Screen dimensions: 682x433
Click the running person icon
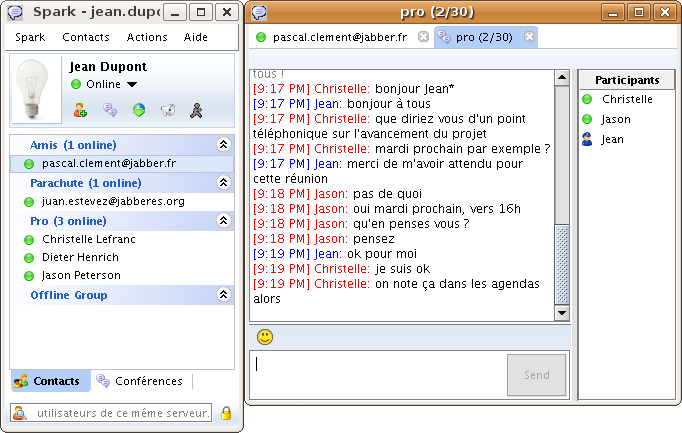click(199, 110)
